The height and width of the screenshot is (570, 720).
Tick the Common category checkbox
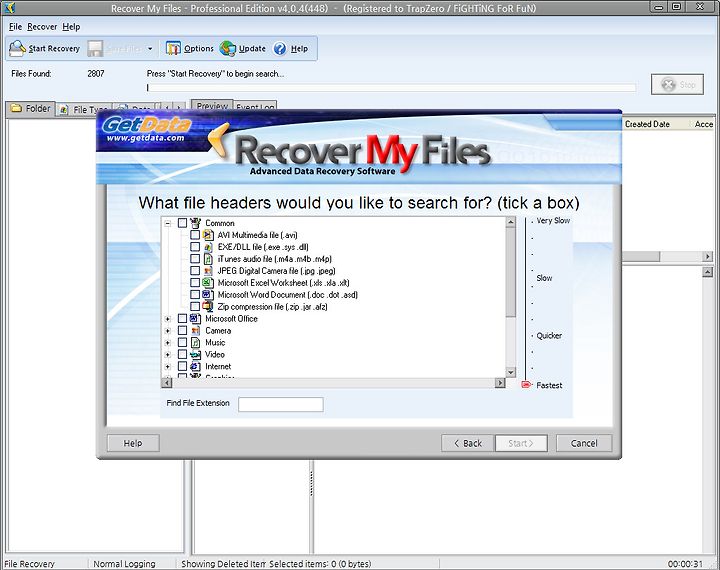182,223
